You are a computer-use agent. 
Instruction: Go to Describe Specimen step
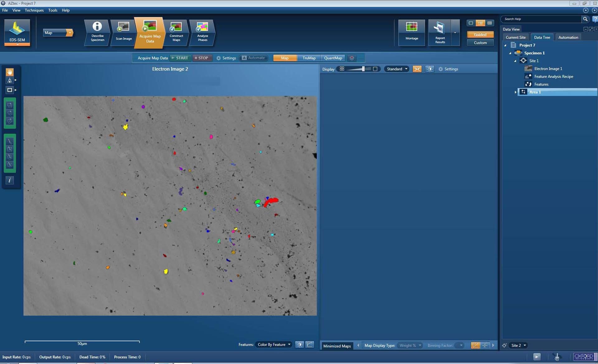(97, 33)
